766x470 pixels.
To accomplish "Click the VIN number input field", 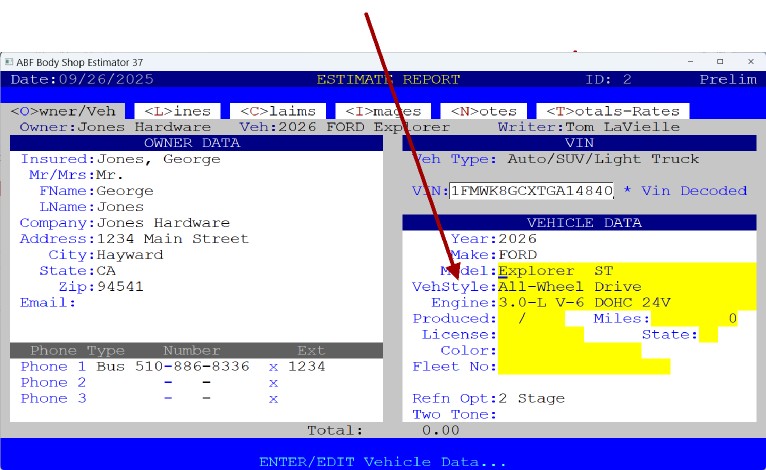I will pos(531,190).
